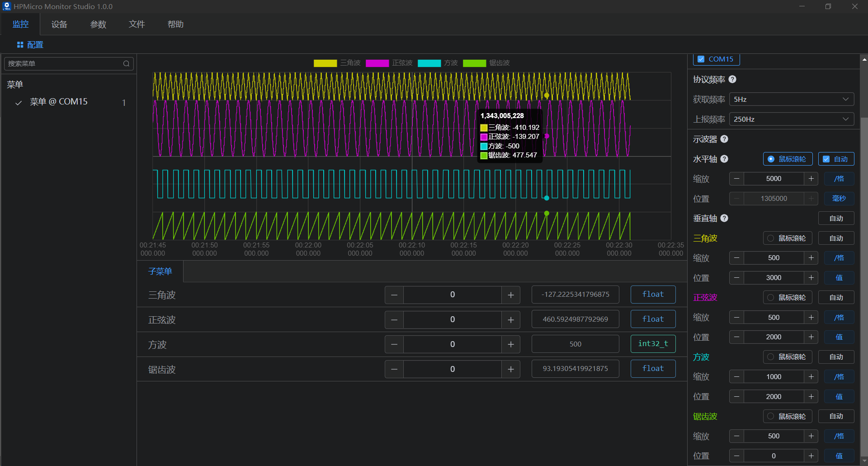868x466 pixels.
Task: Open 锯齿波 float type selector
Action: point(653,369)
